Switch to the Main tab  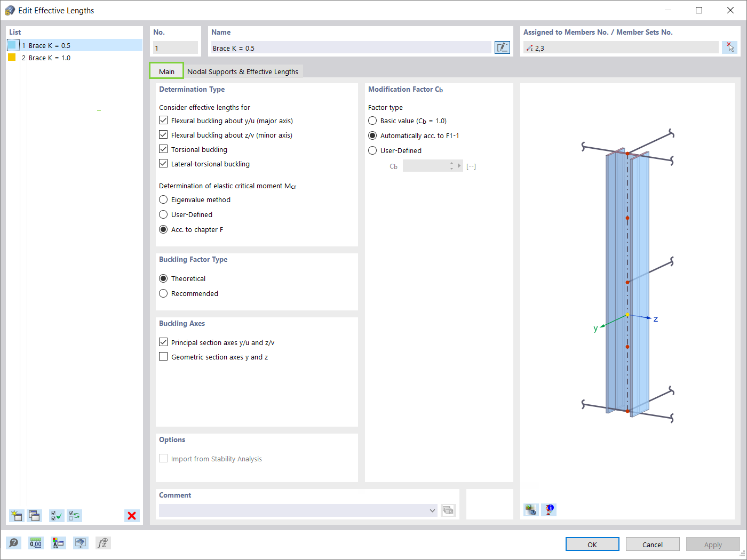pos(166,71)
